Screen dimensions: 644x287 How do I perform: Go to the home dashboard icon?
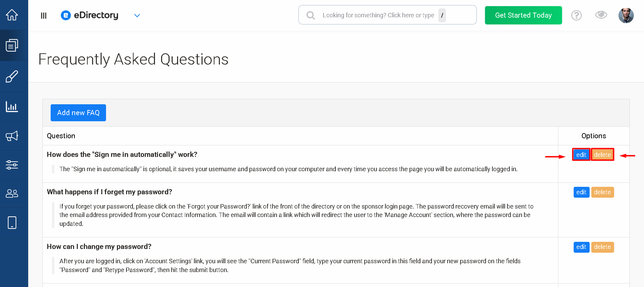pyautogui.click(x=12, y=15)
